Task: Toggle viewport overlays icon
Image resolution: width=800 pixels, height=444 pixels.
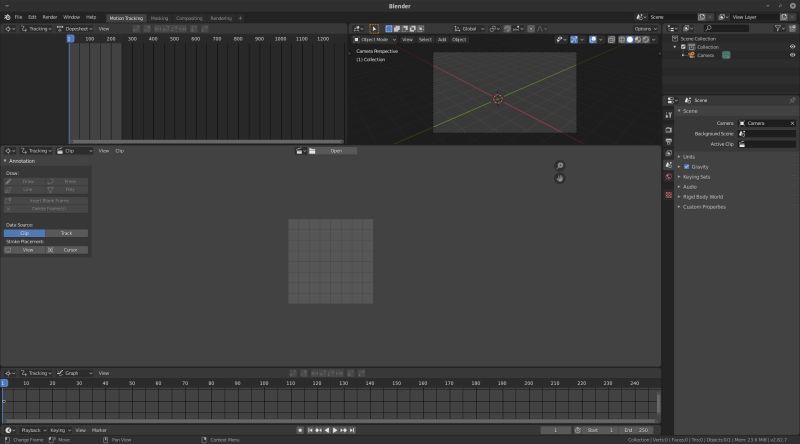Action: tap(592, 39)
